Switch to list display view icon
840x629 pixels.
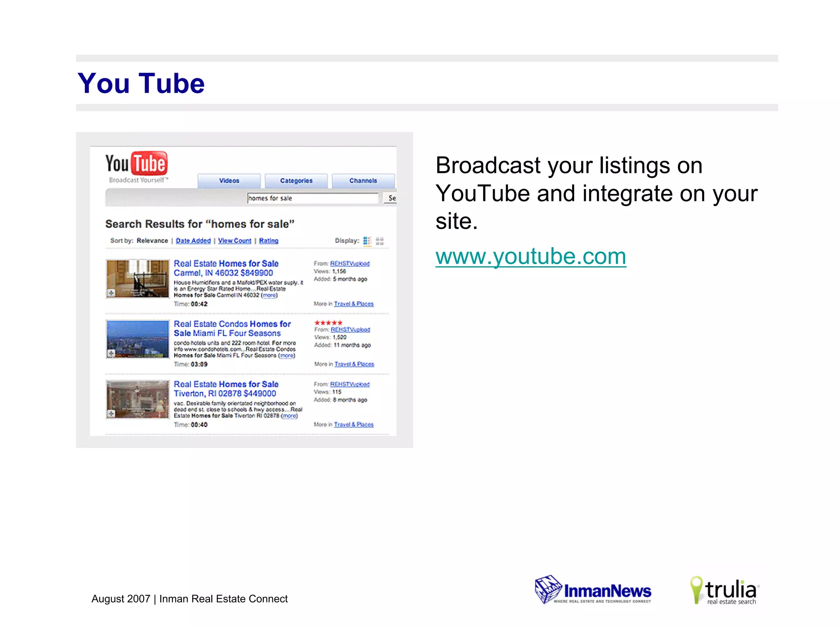tap(367, 241)
